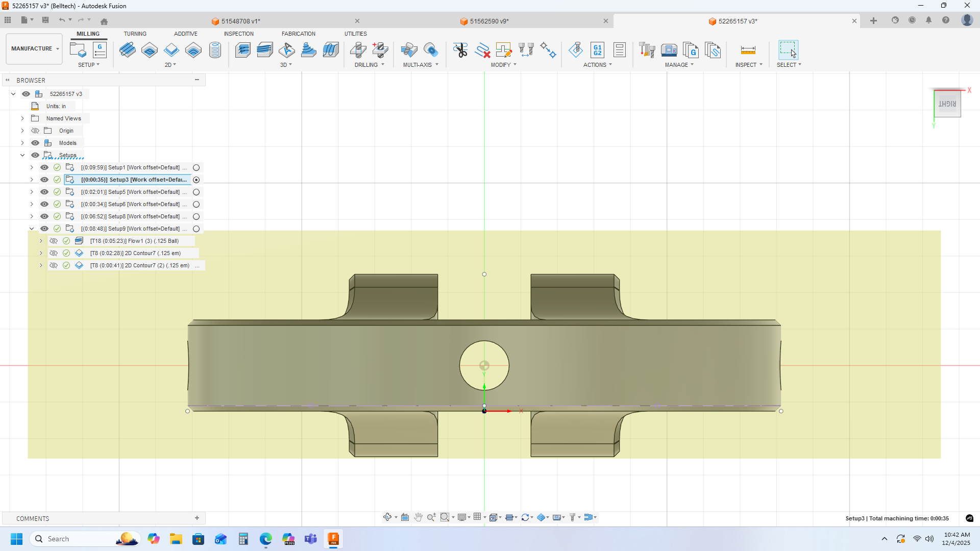
Task: Click the Windows Start button
Action: pyautogui.click(x=16, y=539)
